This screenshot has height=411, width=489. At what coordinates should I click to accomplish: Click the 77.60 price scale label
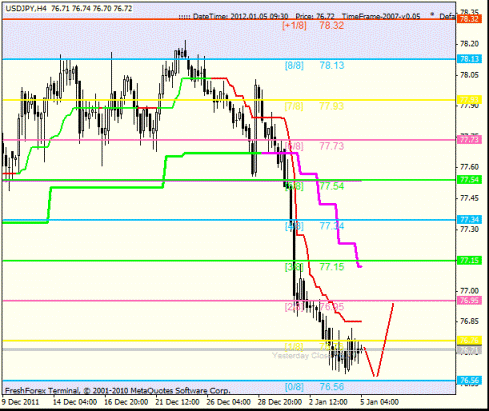click(x=469, y=167)
